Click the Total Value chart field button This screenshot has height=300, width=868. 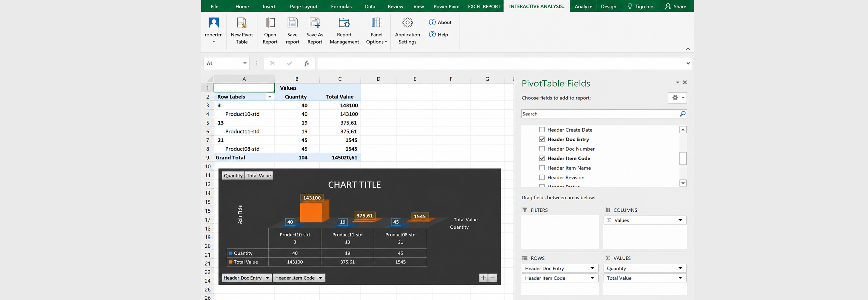tap(259, 175)
